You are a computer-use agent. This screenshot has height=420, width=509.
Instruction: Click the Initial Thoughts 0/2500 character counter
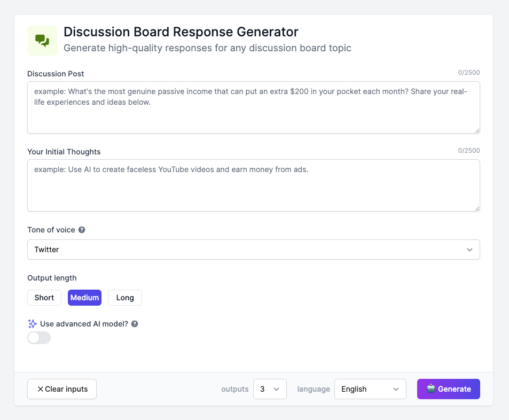469,150
